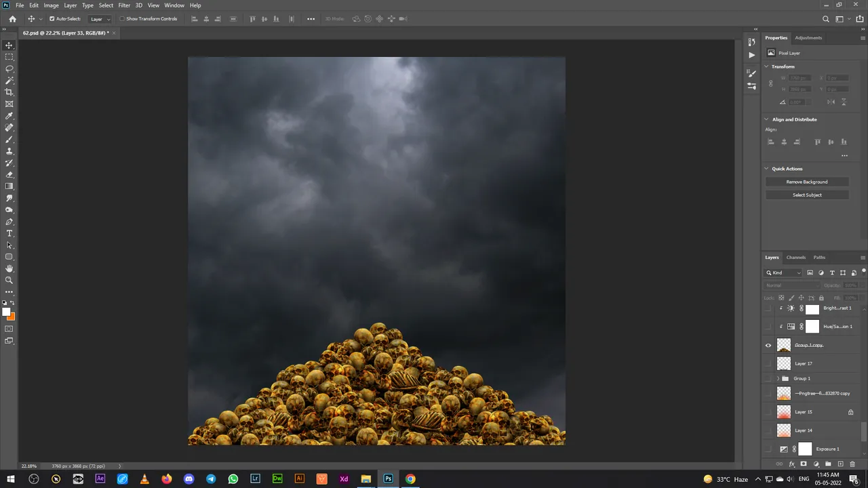Open the blend mode Normal dropdown
The height and width of the screenshot is (488, 868).
792,285
